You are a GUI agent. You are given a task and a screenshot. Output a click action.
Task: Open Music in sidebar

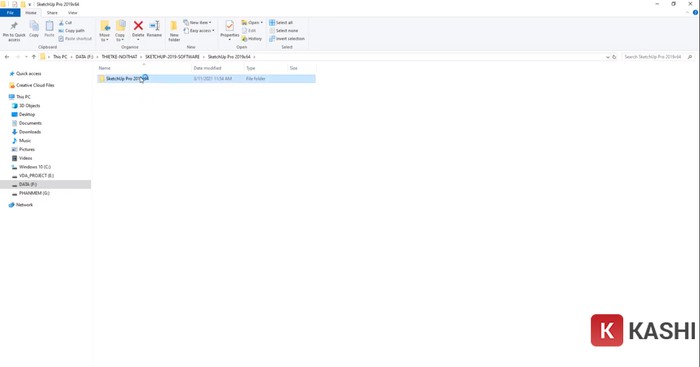pos(25,141)
